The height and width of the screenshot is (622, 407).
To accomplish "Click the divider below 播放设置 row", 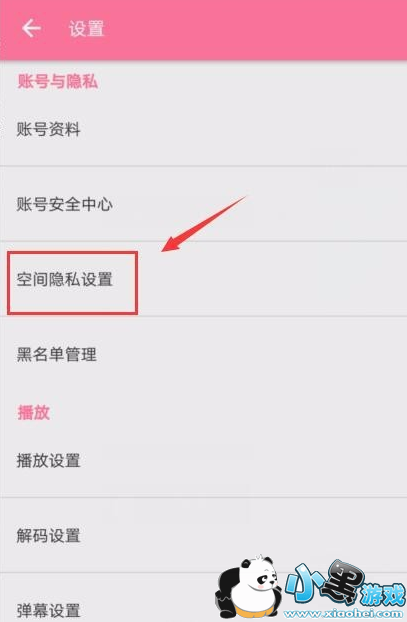I will coord(204,497).
